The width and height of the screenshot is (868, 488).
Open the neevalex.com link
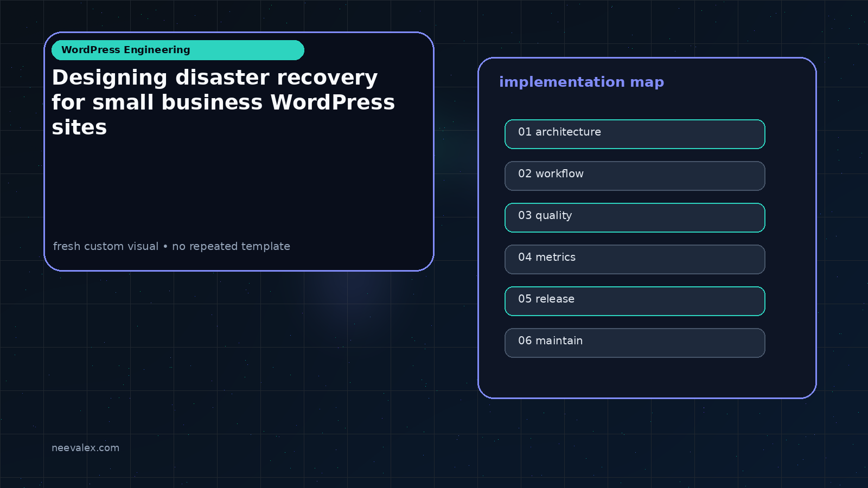tap(85, 448)
